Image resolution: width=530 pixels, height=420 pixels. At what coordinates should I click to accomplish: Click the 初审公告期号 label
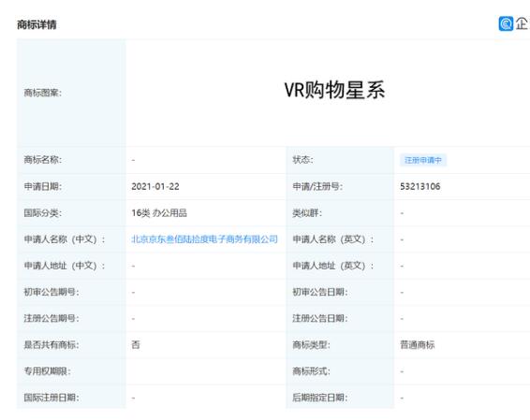tap(52, 292)
